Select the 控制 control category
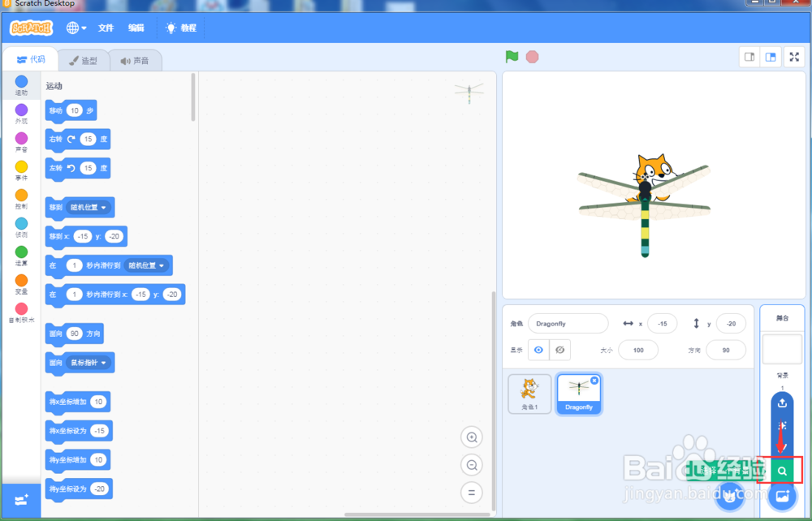Viewport: 812px width, 521px height. (x=21, y=199)
